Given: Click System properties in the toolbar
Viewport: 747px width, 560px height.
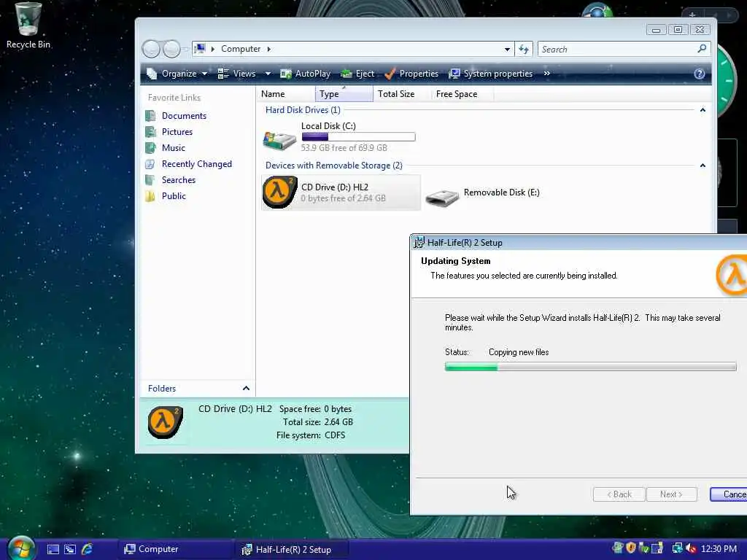Looking at the screenshot, I should coord(491,74).
